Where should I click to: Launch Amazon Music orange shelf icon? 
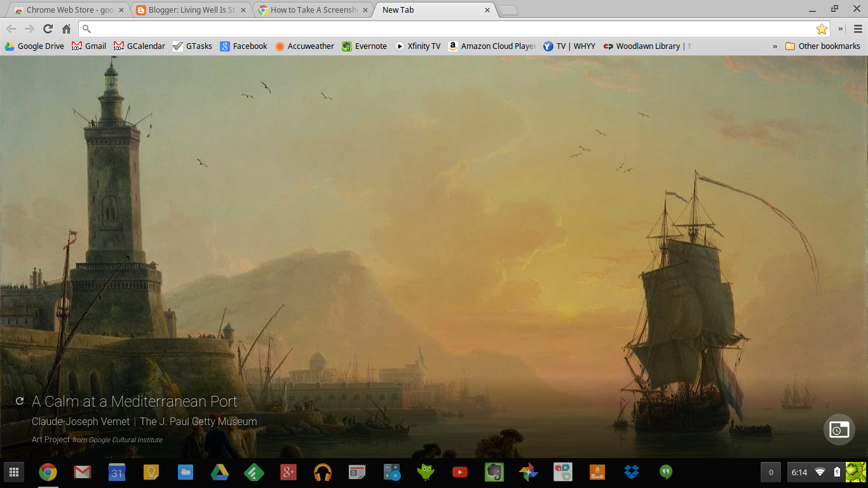click(597, 472)
